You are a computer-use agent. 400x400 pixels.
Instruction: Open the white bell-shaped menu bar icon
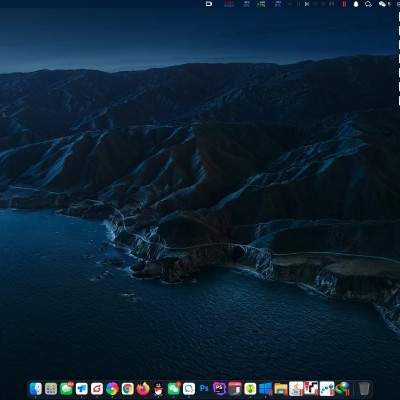[x=356, y=4]
